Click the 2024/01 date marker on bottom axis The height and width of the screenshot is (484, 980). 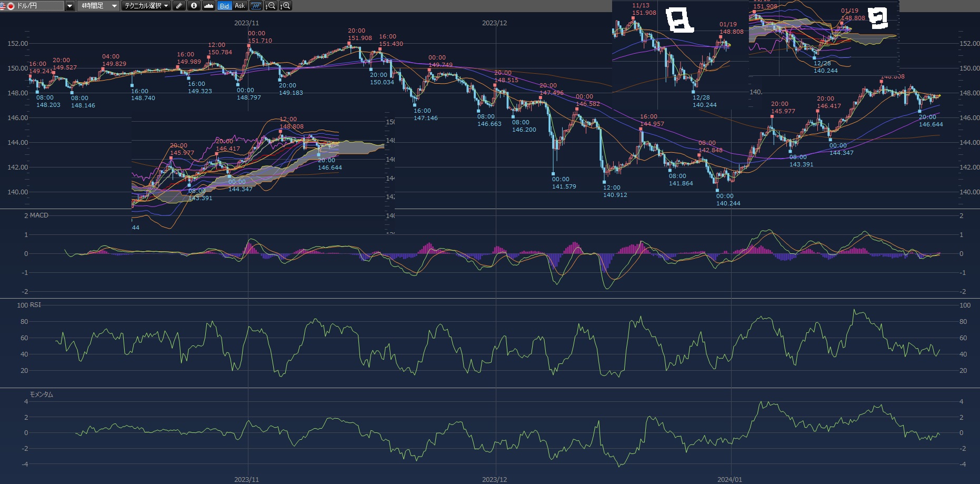[x=729, y=479]
